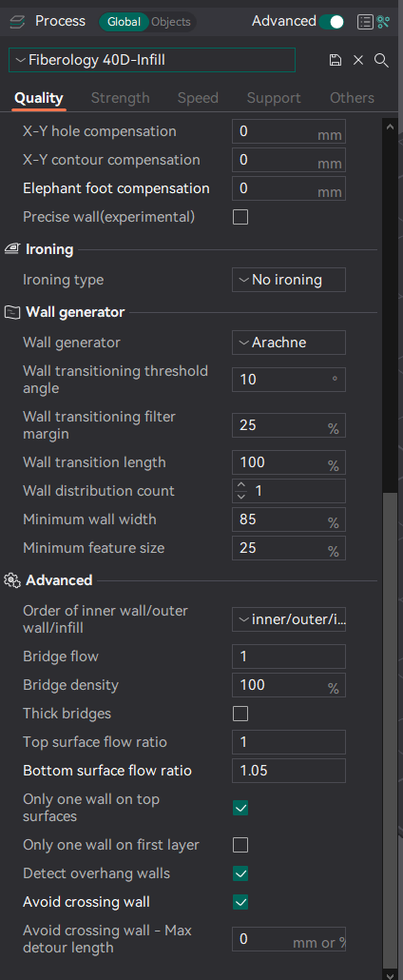Select the Objects mode button

pos(171,22)
